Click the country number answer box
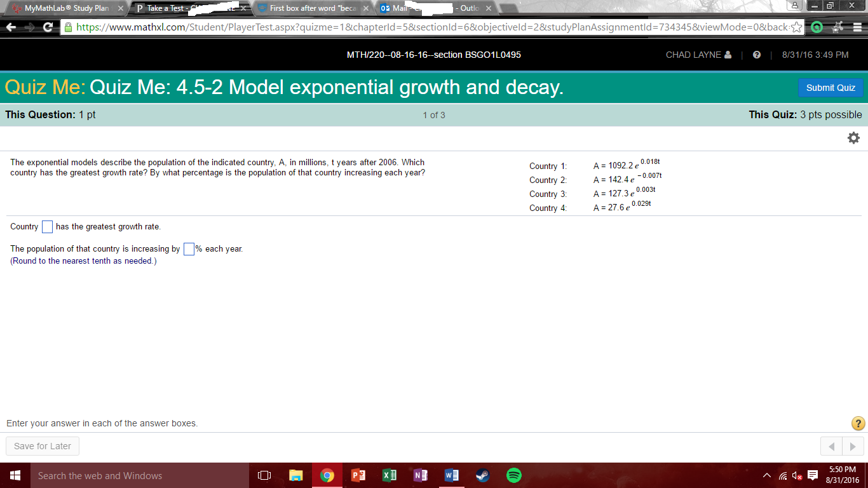Screen dimensions: 868x488 (x=47, y=227)
